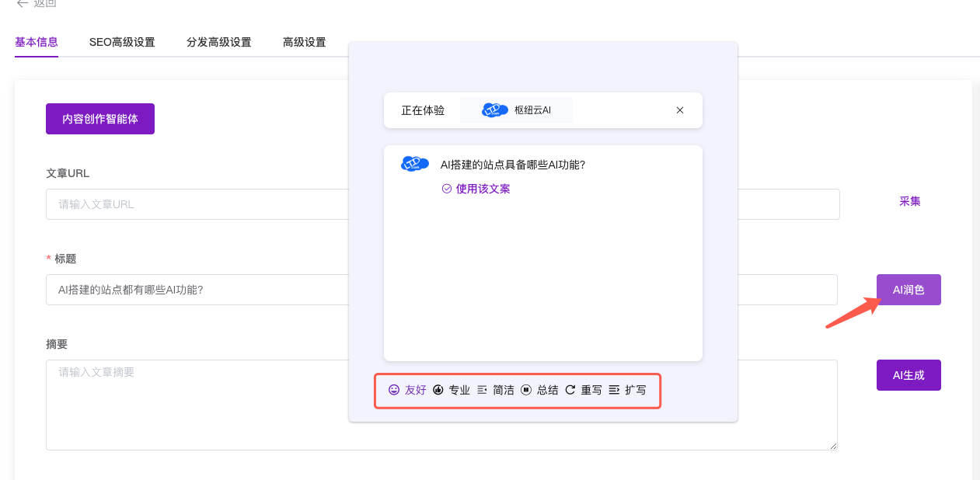
Task: Click into the 摘要 text area
Action: tap(194, 404)
